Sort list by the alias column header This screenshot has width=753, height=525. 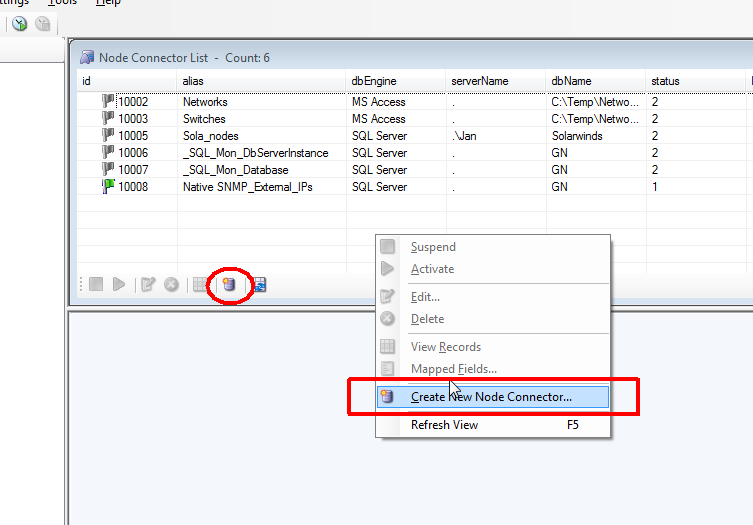click(193, 80)
